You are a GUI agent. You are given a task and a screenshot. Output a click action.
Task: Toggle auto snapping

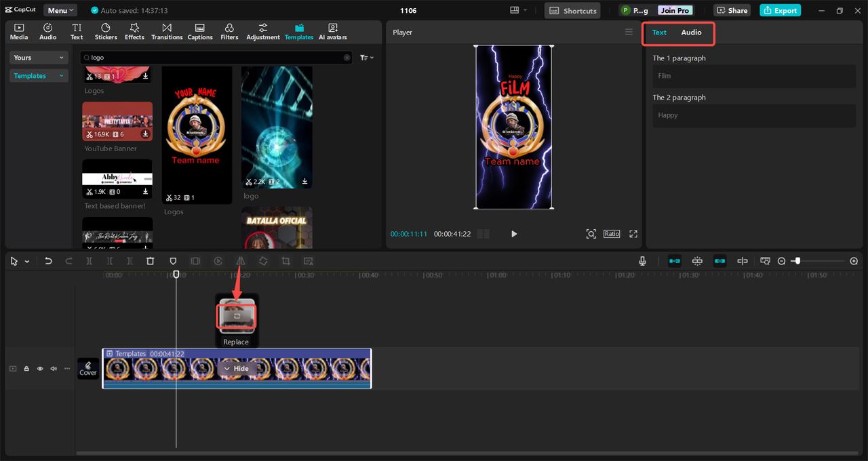click(697, 261)
